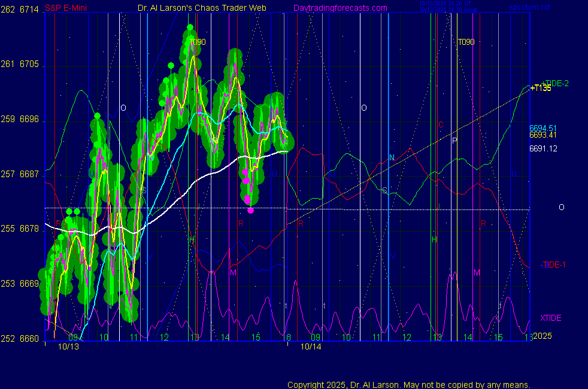Click the 10/13/2025 20:20 UT timestamp

[x=445, y=4]
